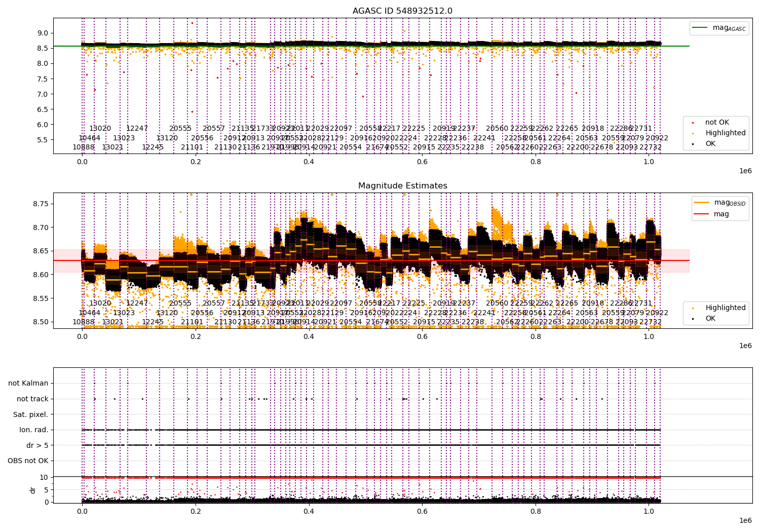Click obsid label 10888 in top plot
The width and height of the screenshot is (760, 532).
pyautogui.click(x=84, y=147)
